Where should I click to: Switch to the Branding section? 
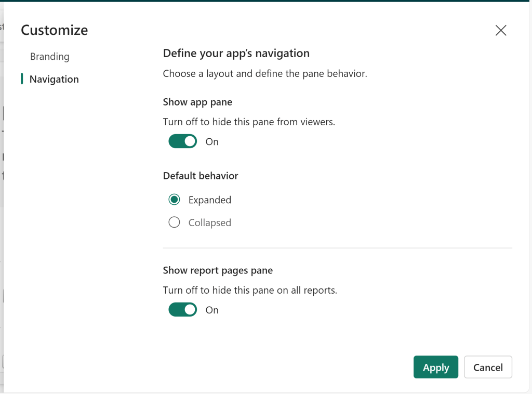(49, 57)
